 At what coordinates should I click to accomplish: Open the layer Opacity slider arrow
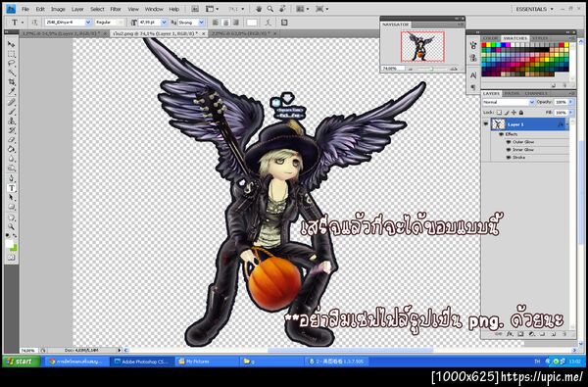pos(571,102)
